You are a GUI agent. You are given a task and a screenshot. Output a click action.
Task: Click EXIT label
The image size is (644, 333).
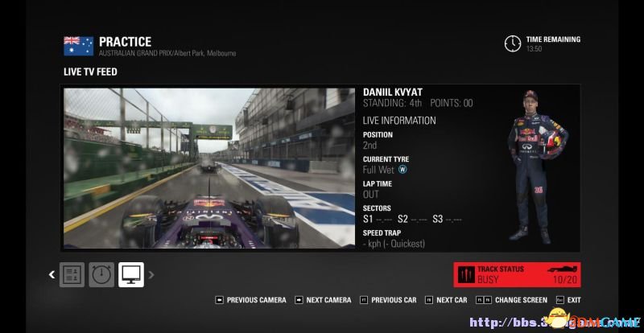(574, 300)
